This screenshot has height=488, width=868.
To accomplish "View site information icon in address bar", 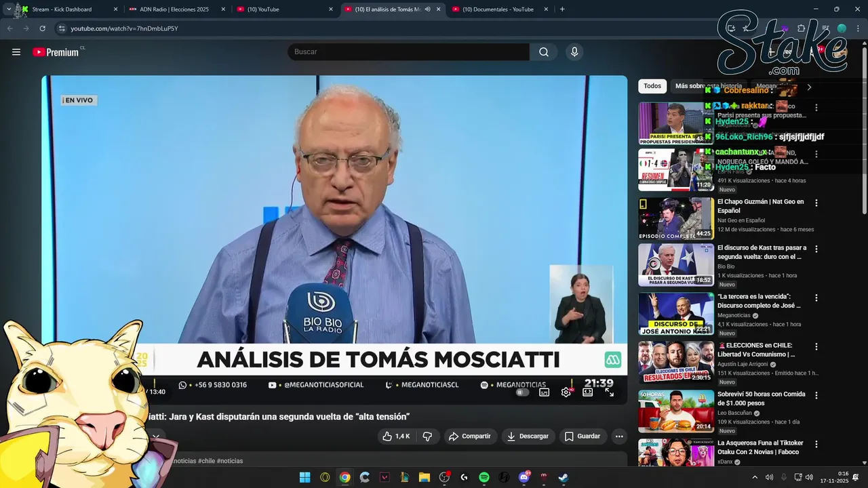I will (62, 28).
